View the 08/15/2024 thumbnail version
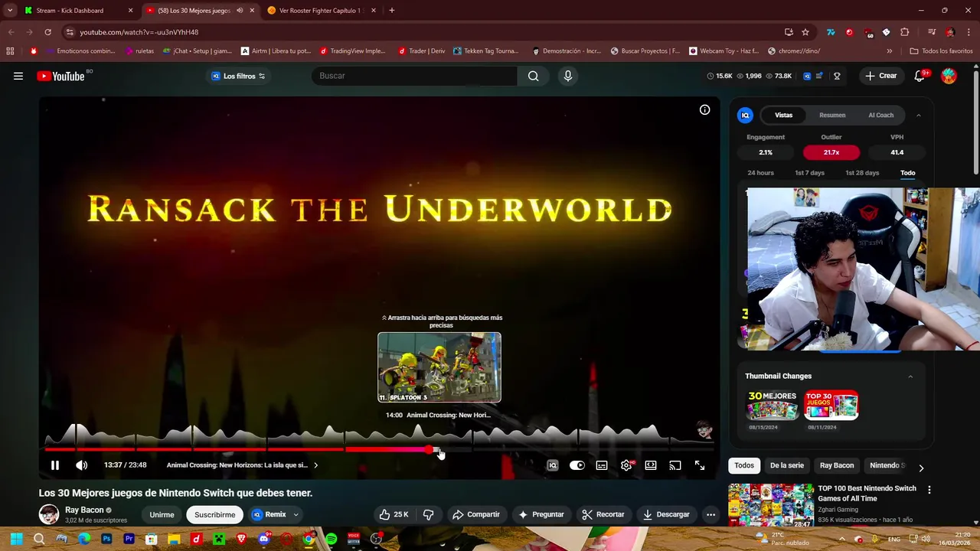980x551 pixels. (773, 406)
